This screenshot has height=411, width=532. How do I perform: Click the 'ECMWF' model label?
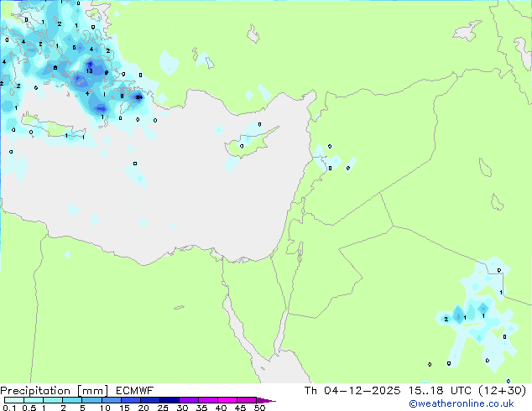[135, 391]
